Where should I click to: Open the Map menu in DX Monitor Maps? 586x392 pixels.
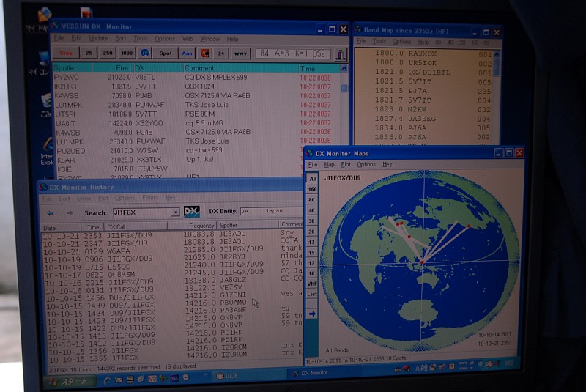tap(329, 164)
